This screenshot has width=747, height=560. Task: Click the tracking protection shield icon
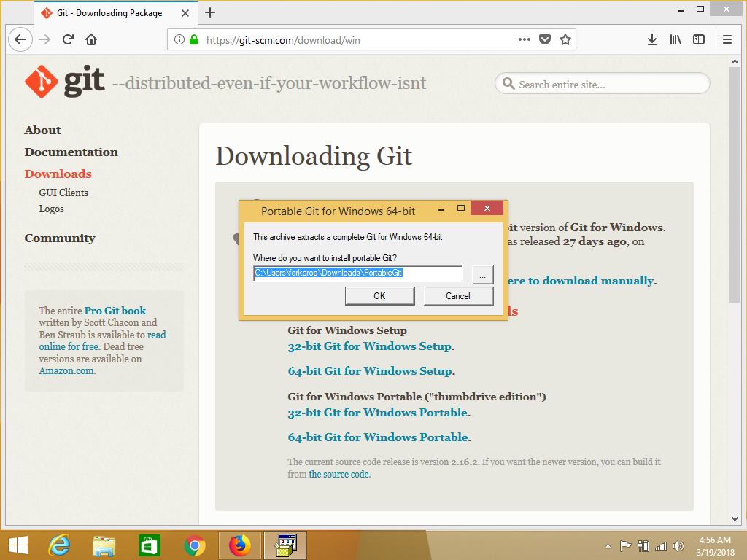[545, 39]
